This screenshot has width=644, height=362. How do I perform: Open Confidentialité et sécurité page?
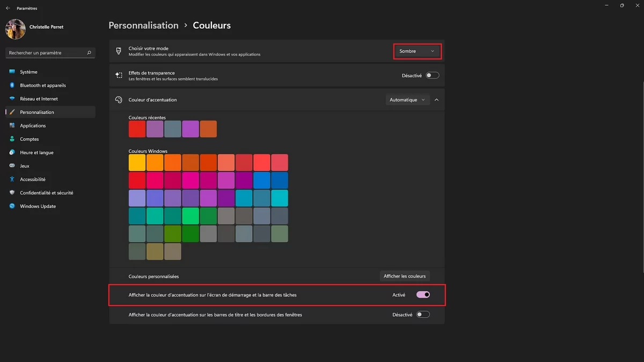click(x=50, y=193)
